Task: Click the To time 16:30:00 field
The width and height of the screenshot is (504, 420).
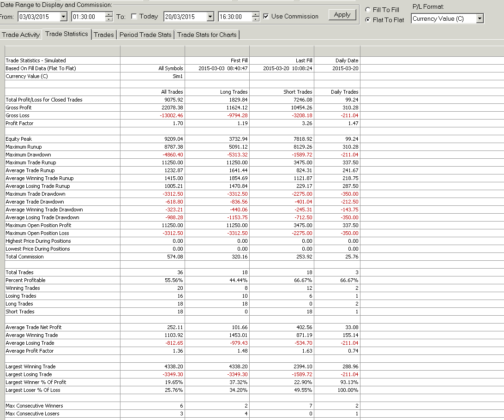Action: 235,17
